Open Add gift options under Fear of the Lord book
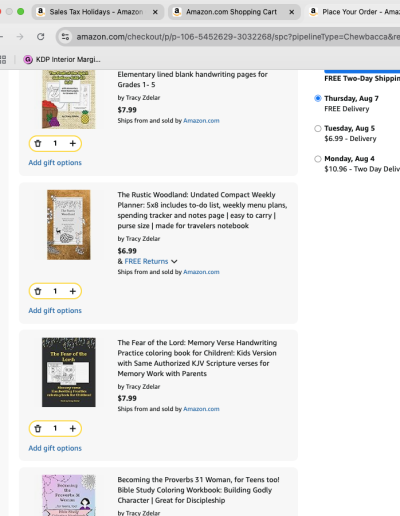This screenshot has height=516, width=400. (55, 448)
